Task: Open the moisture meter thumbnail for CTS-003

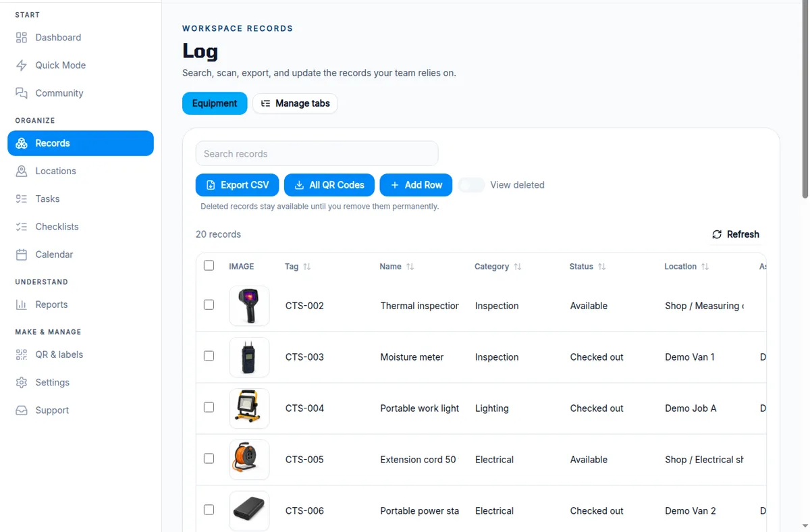Action: (249, 357)
